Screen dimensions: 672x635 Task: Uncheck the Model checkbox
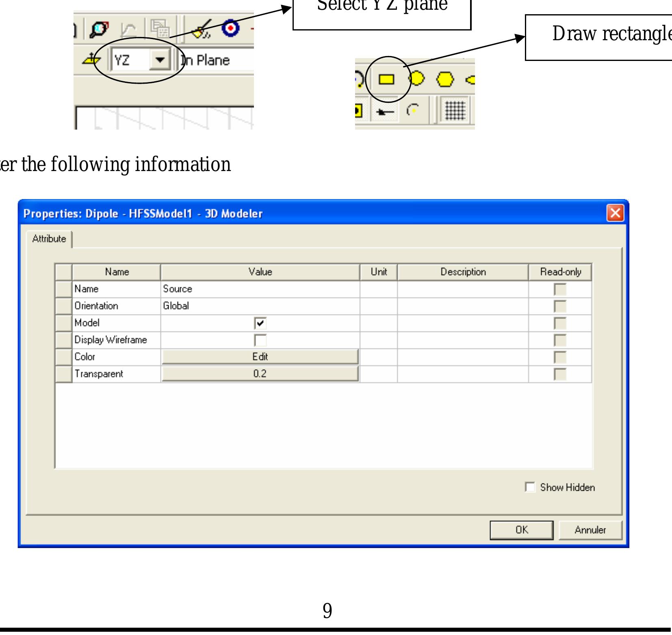(260, 323)
